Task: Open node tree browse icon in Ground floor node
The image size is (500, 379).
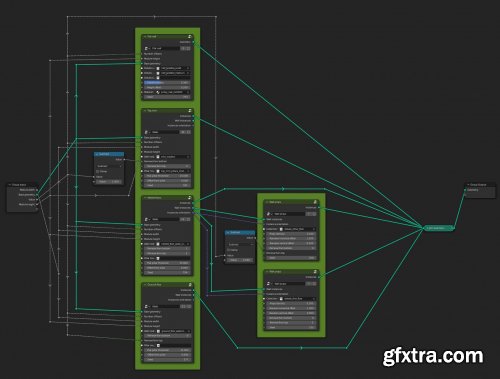Action: pos(147,306)
